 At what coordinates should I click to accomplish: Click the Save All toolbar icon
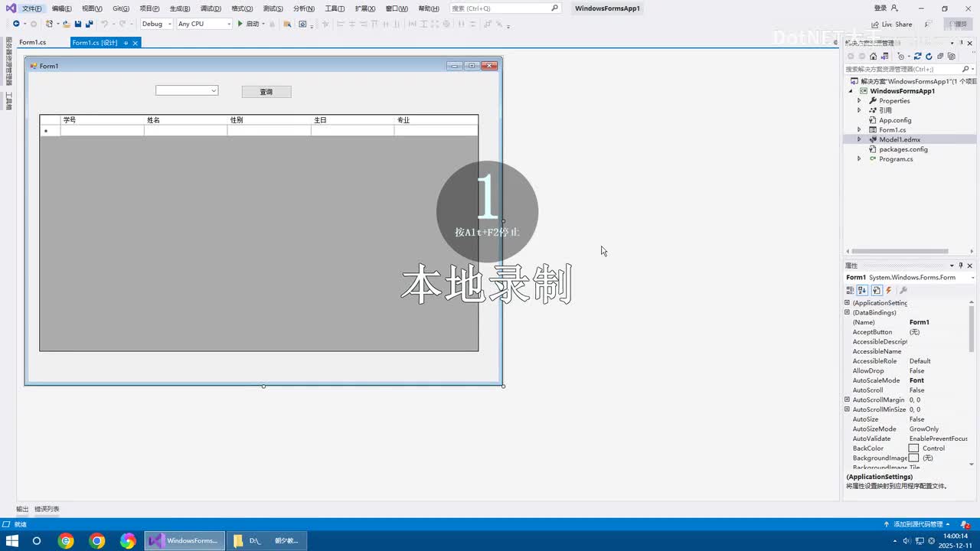[x=89, y=24]
